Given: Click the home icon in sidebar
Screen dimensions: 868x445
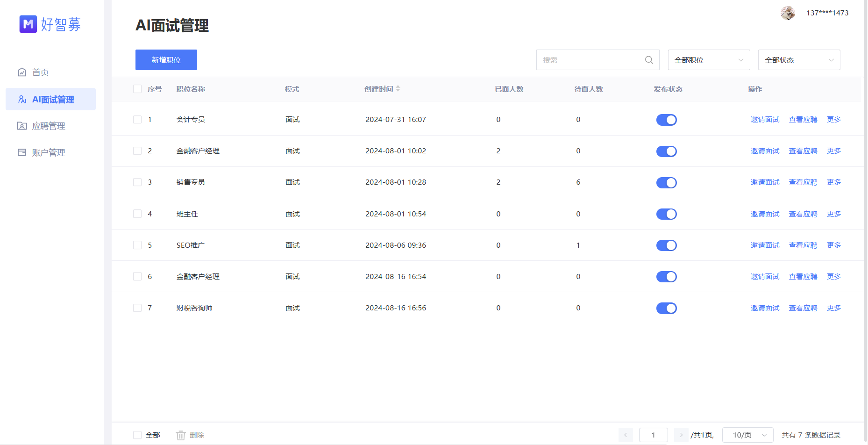Looking at the screenshot, I should [x=22, y=72].
